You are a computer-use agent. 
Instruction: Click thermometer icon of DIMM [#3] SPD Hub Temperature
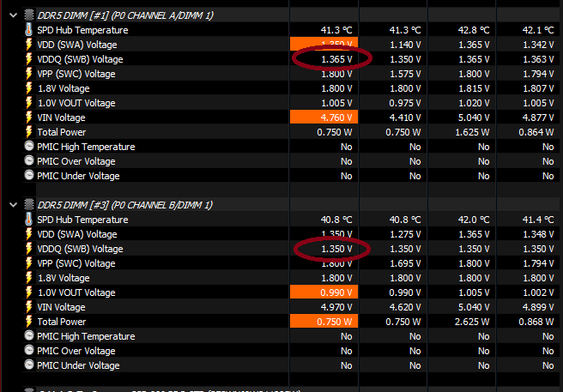28,220
